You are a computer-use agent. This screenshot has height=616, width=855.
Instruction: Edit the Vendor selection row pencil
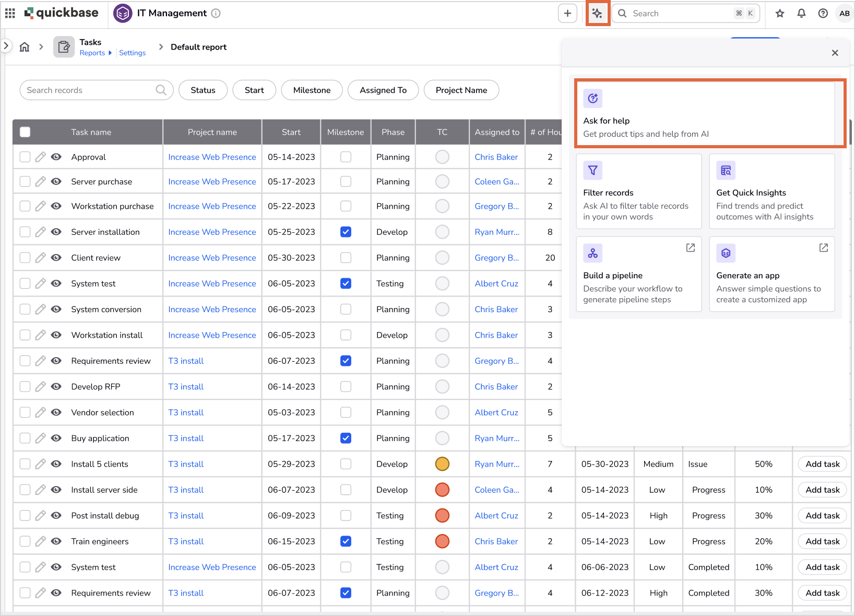point(40,412)
